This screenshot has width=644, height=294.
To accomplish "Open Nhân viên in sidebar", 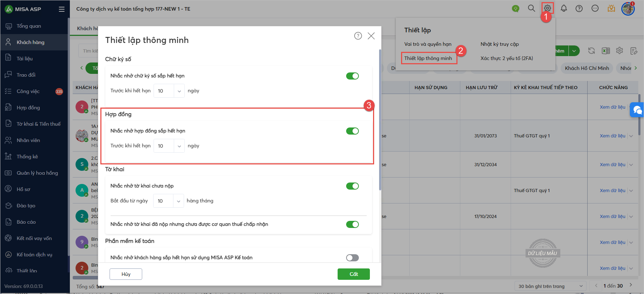I will [34, 140].
